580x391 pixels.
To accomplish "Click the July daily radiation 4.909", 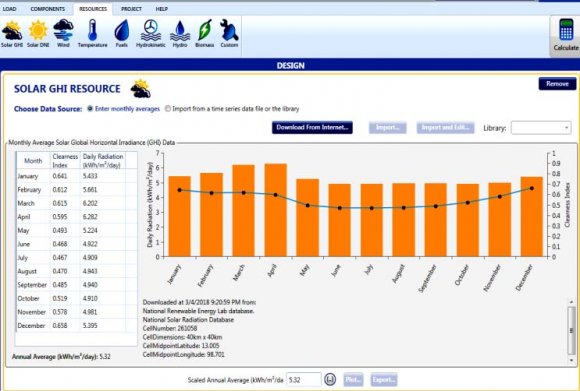I will click(x=90, y=258).
